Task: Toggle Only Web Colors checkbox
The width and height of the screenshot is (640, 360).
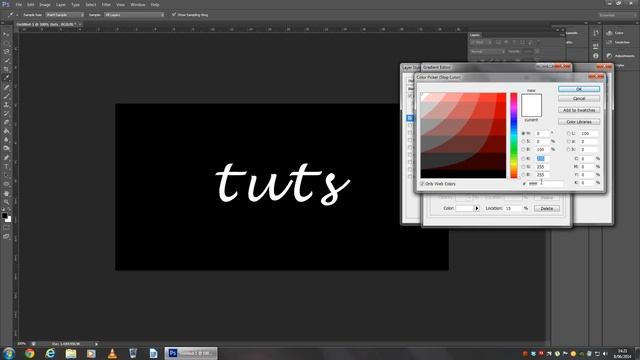Action: [422, 184]
